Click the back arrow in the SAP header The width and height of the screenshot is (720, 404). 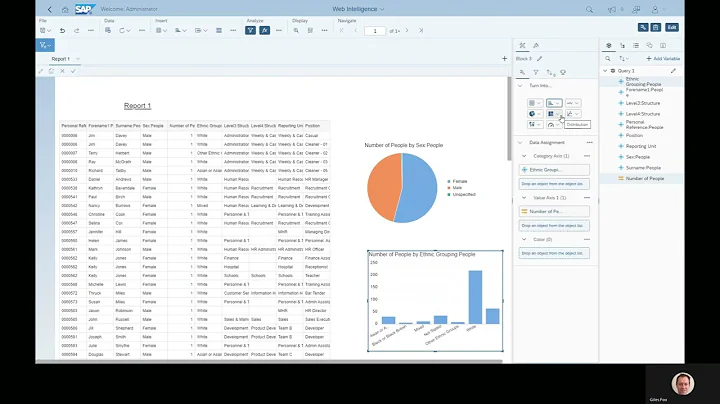pos(50,9)
